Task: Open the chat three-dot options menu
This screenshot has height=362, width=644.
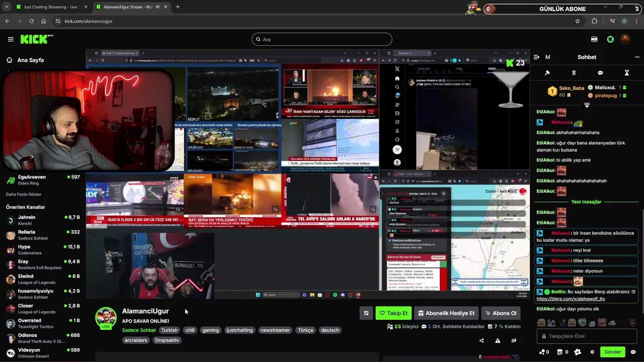Action: 637,57
